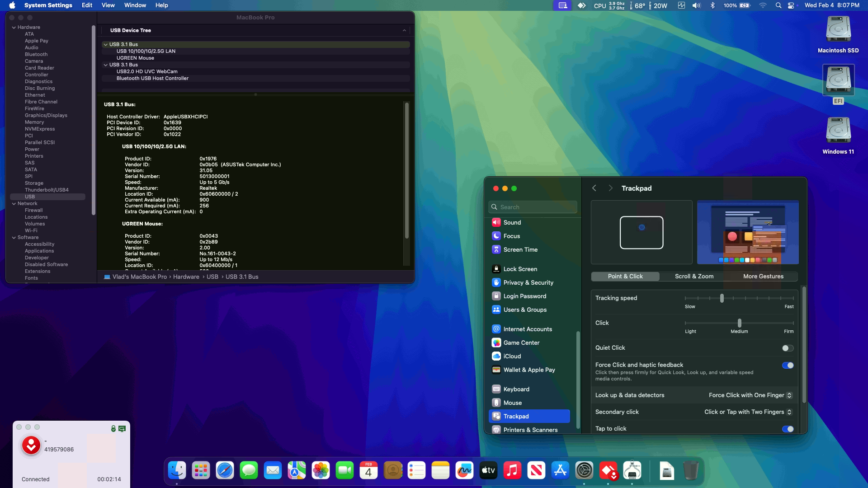
Task: Open Users & Groups icon
Action: click(x=496, y=310)
